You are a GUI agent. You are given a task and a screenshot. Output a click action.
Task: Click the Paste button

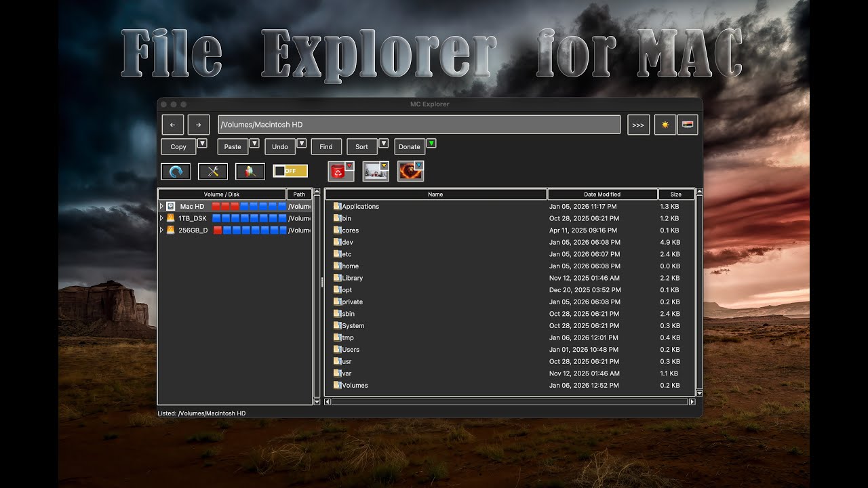click(x=233, y=146)
